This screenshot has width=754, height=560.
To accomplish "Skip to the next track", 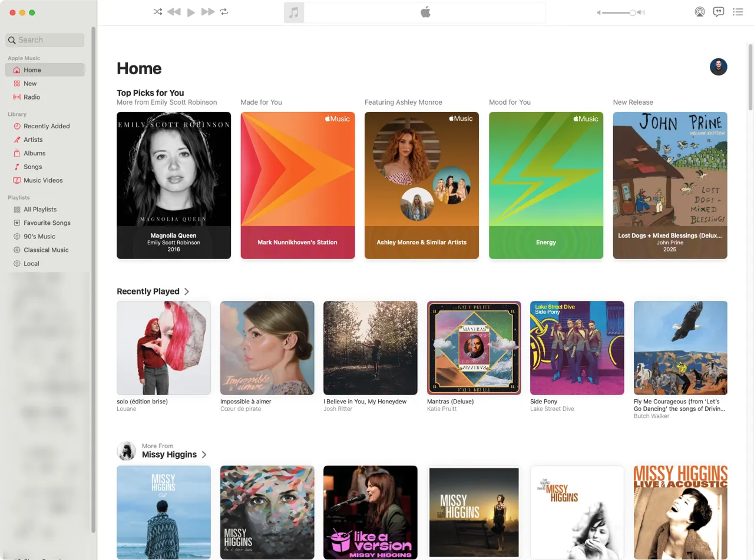I will click(x=207, y=12).
